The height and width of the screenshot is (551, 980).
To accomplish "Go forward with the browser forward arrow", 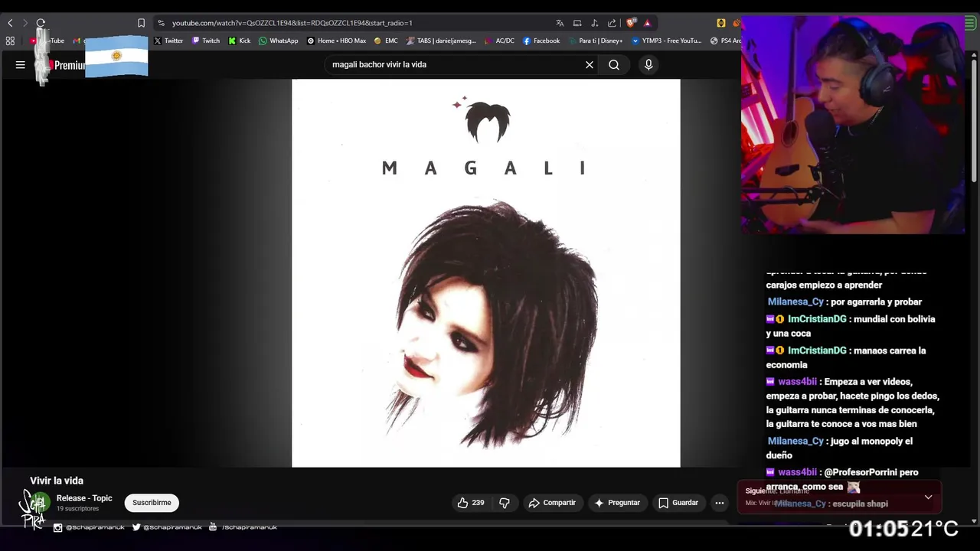I will (x=25, y=23).
